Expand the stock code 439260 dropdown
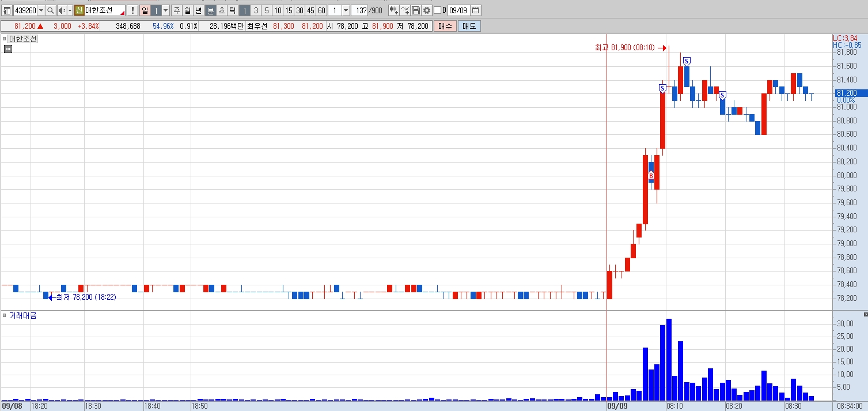This screenshot has width=868, height=411. 41,10
